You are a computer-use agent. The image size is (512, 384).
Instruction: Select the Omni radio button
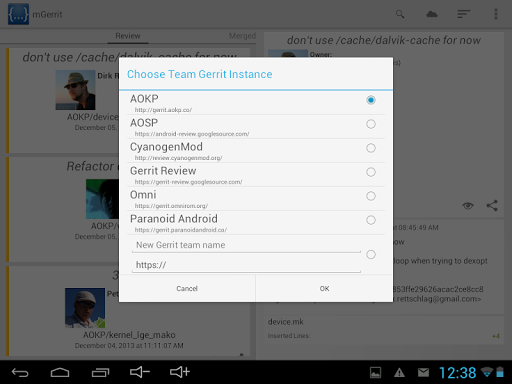click(371, 196)
